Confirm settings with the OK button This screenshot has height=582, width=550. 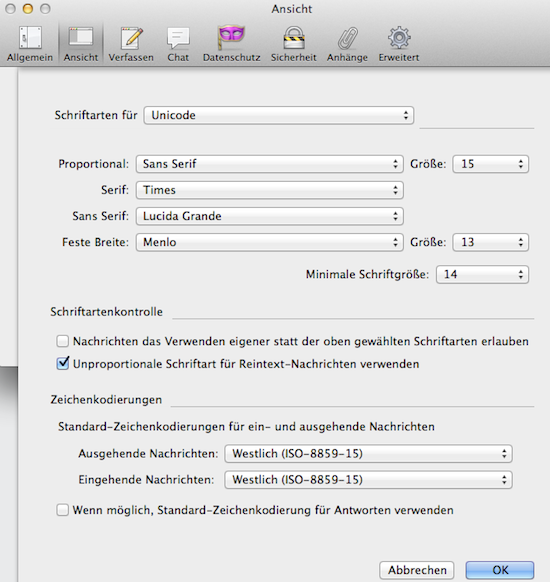coord(500,570)
